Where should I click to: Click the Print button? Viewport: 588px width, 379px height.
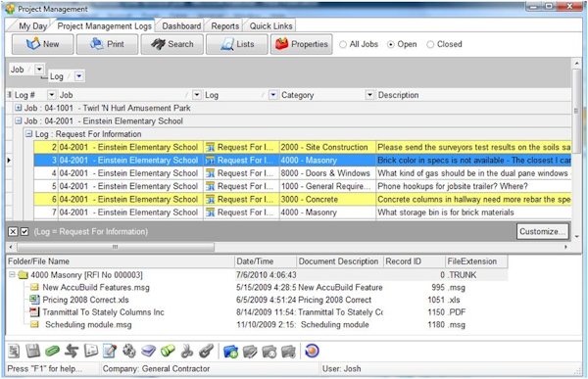[x=107, y=44]
